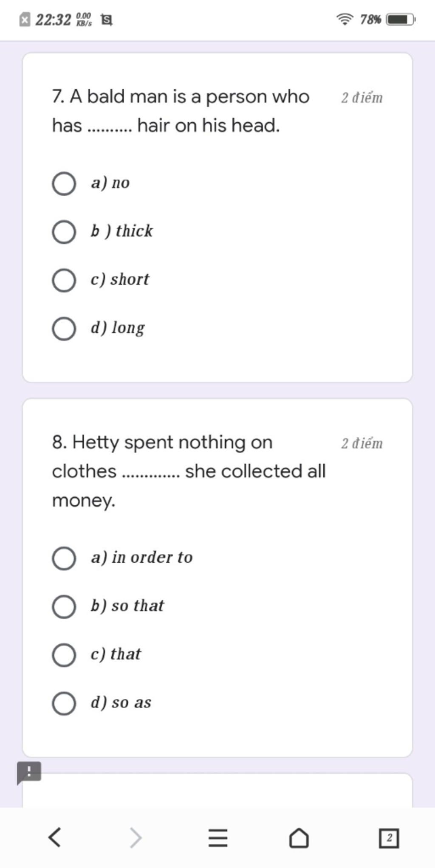Viewport: 435px width, 868px height.
Task: Go back with the browser back arrow
Action: pyautogui.click(x=54, y=838)
